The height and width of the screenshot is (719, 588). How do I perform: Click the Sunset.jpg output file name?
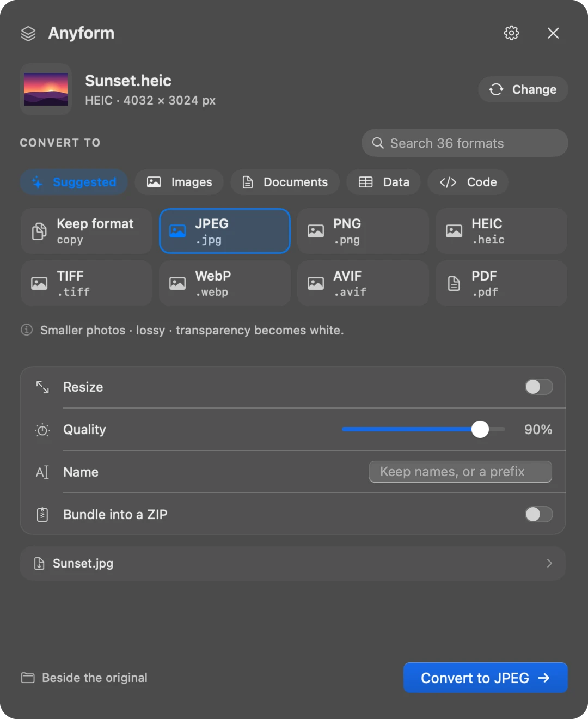[x=83, y=563]
